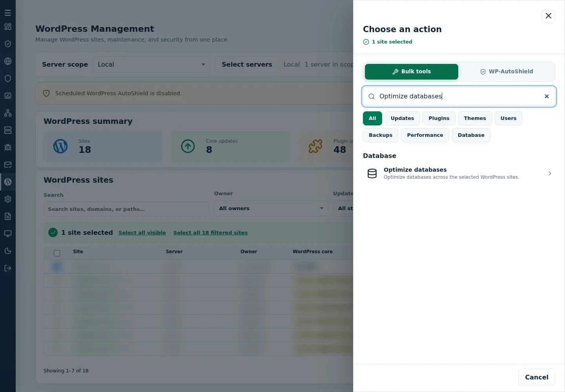Switch to the WP-AutoShield tab
This screenshot has height=392, width=565.
pyautogui.click(x=507, y=72)
